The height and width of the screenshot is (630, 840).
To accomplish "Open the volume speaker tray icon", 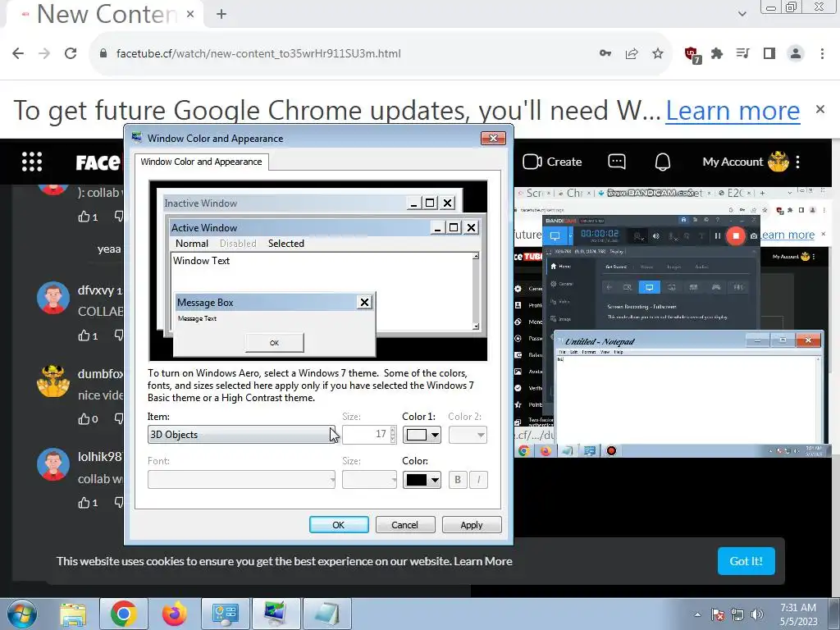I will click(x=757, y=614).
